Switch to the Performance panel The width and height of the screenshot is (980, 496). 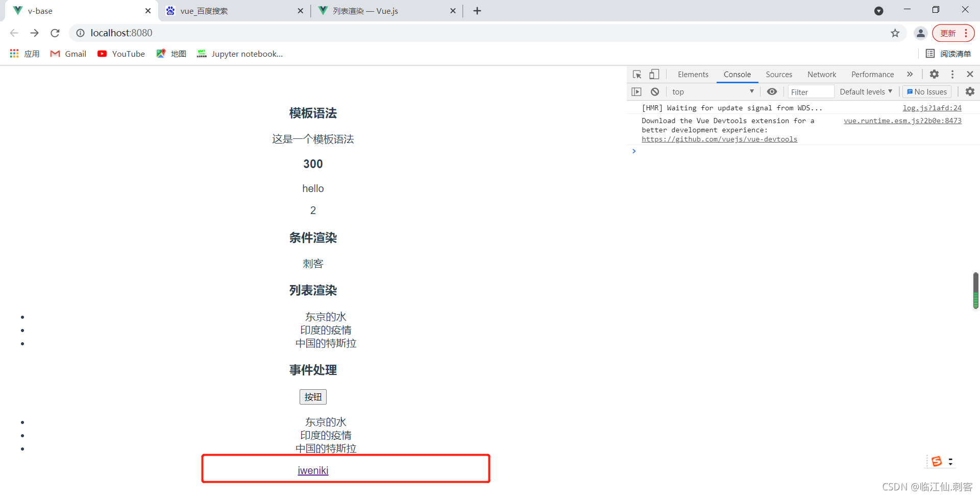tap(872, 74)
